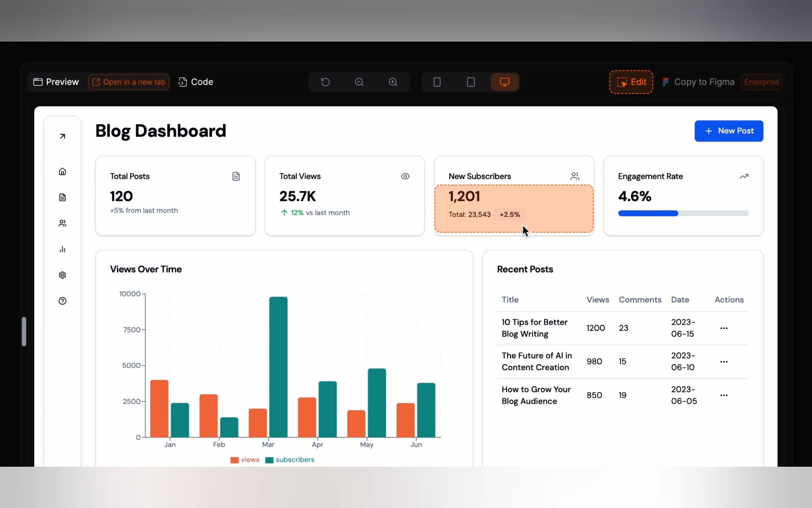Screen dimensions: 812x508
Task: Select the Preview tab
Action: pyautogui.click(x=56, y=82)
